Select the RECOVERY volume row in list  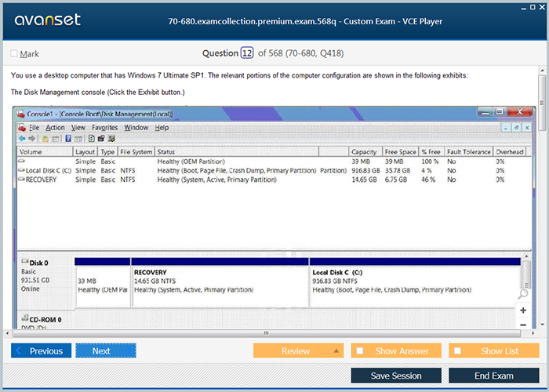click(274, 180)
